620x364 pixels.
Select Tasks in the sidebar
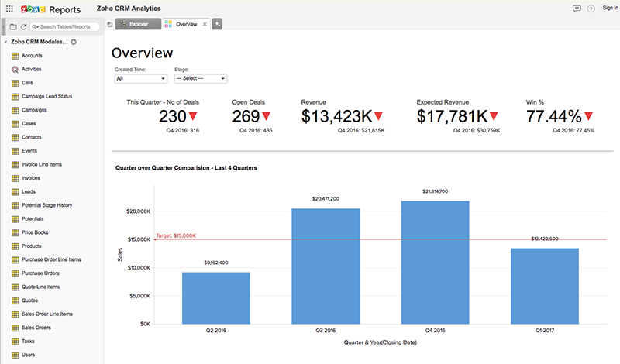click(28, 341)
